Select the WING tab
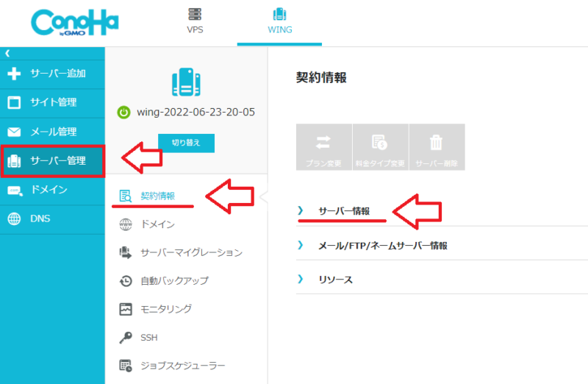 279,21
